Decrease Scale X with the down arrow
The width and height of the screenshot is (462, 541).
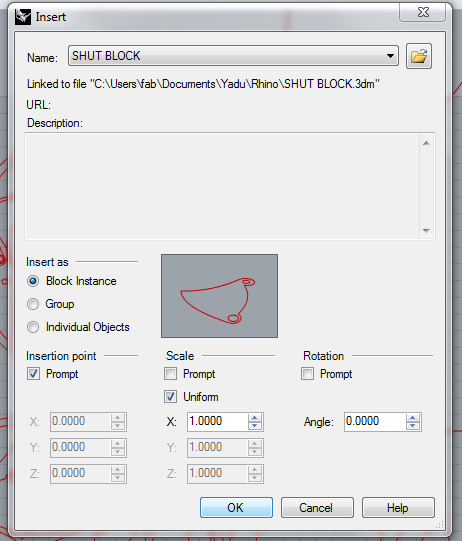(255, 426)
